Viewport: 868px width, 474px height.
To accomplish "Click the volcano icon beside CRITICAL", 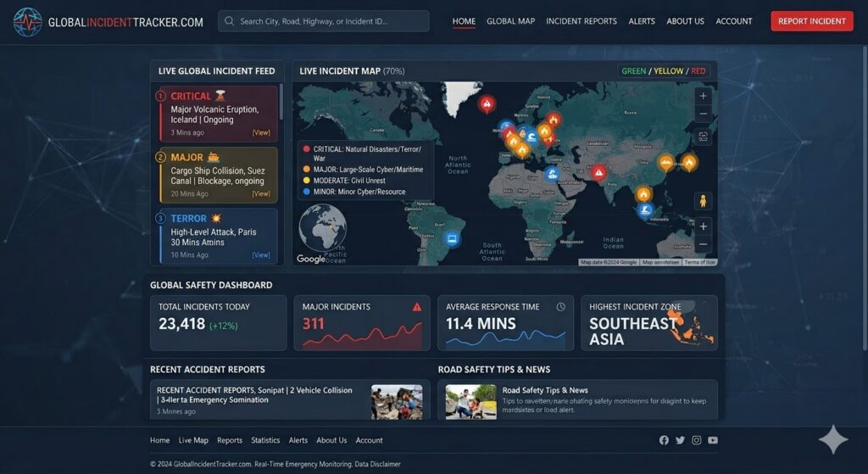I will tap(220, 95).
